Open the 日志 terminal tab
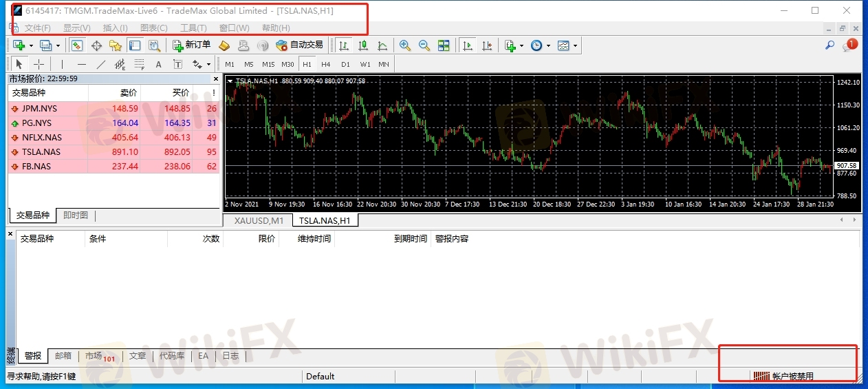 click(230, 356)
